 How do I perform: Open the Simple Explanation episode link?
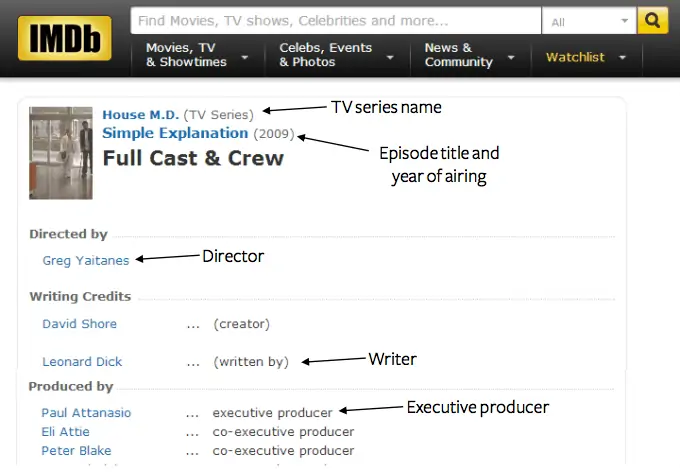click(x=175, y=133)
